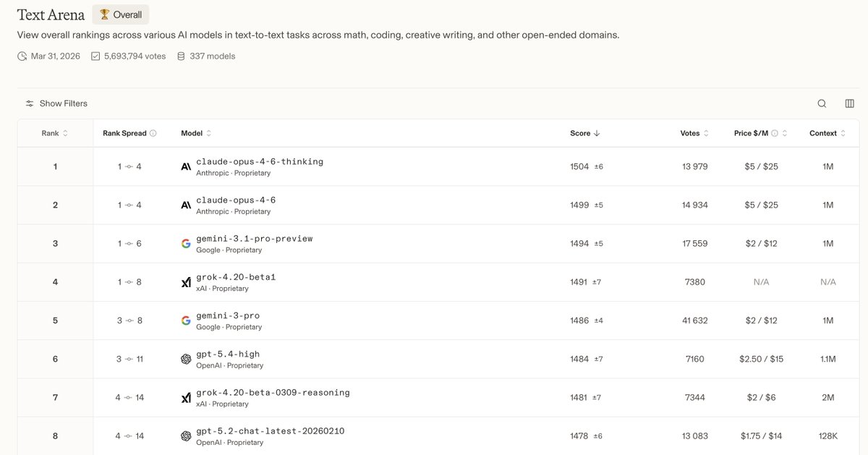This screenshot has height=455, width=868.
Task: Click the score 1494 cell
Action: coord(579,244)
